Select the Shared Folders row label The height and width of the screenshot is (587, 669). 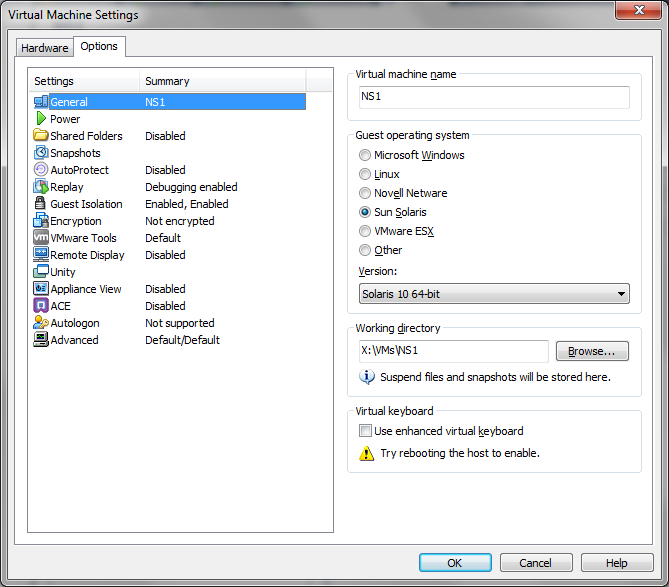click(x=87, y=136)
